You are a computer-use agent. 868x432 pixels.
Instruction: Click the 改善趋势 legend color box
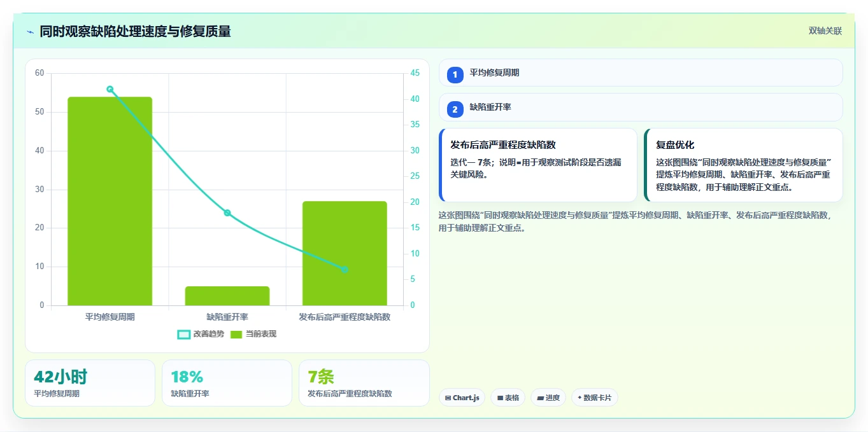[183, 334]
